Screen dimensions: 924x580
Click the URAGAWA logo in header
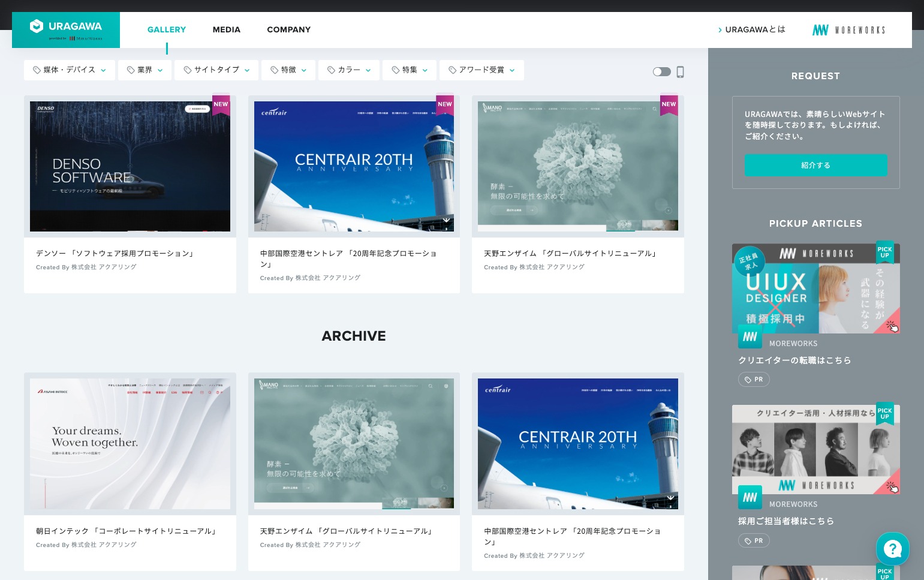click(66, 29)
